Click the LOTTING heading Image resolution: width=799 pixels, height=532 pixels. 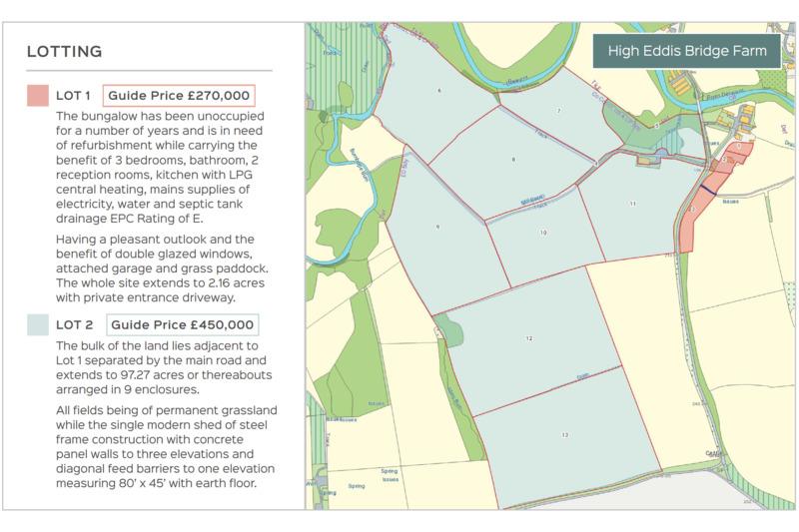tap(65, 52)
